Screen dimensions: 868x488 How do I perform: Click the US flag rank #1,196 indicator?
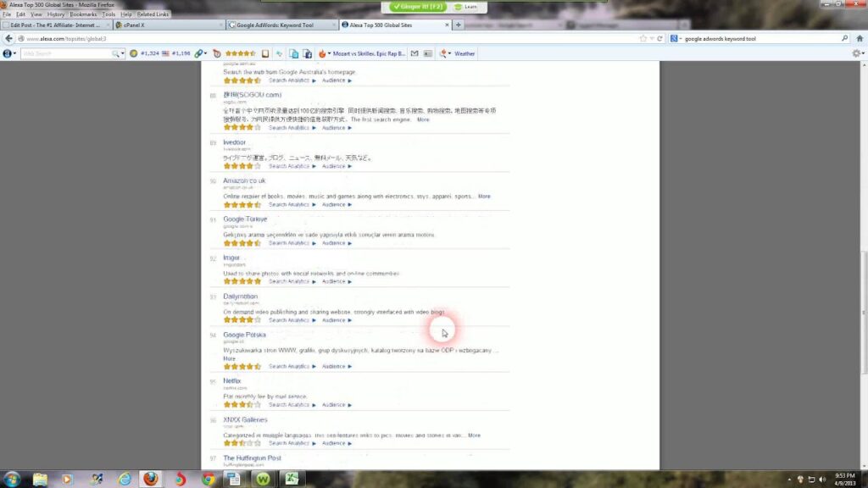(176, 53)
